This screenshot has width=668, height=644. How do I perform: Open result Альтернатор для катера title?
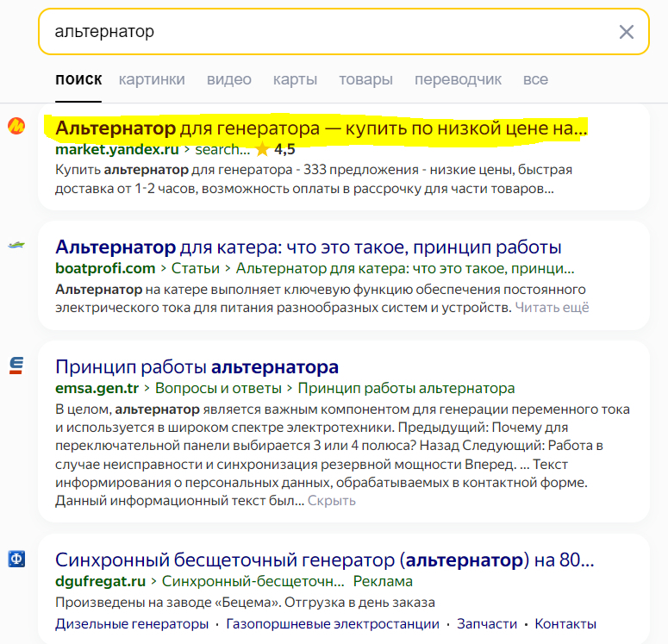coord(309,247)
